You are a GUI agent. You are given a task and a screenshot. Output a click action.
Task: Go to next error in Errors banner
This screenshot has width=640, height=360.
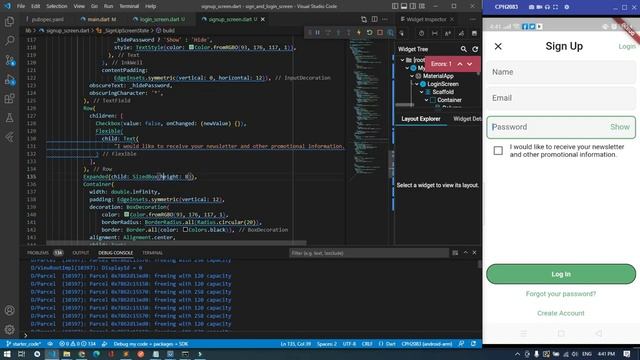coord(470,64)
